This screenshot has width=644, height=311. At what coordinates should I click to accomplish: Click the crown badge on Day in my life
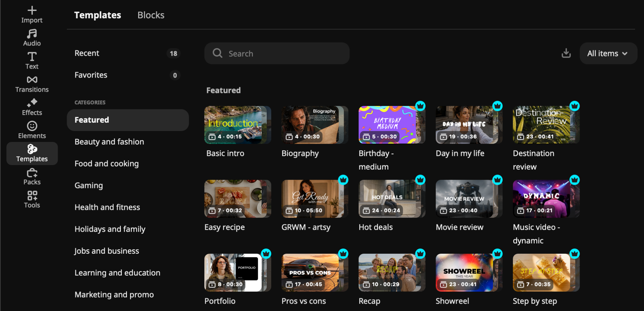[497, 106]
